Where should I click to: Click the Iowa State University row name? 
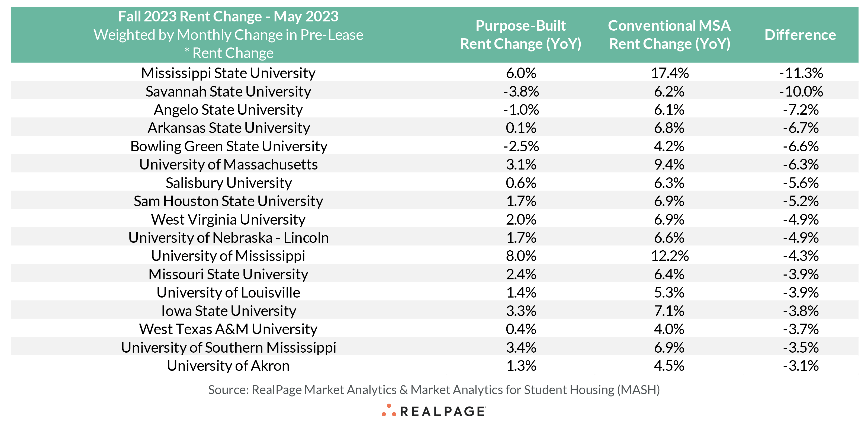point(229,311)
